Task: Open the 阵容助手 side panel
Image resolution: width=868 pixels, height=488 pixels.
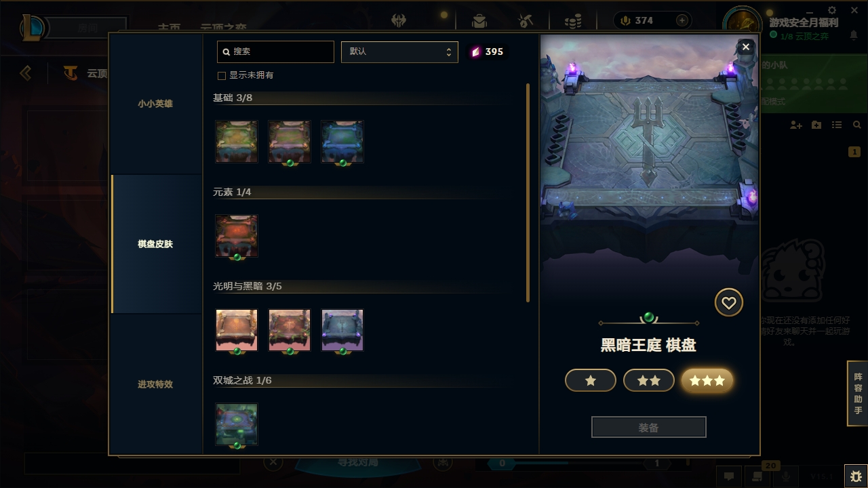Action: [x=858, y=394]
